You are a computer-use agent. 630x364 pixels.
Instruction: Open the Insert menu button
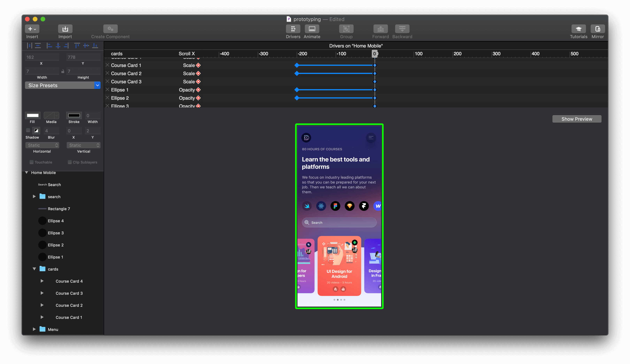pos(32,29)
